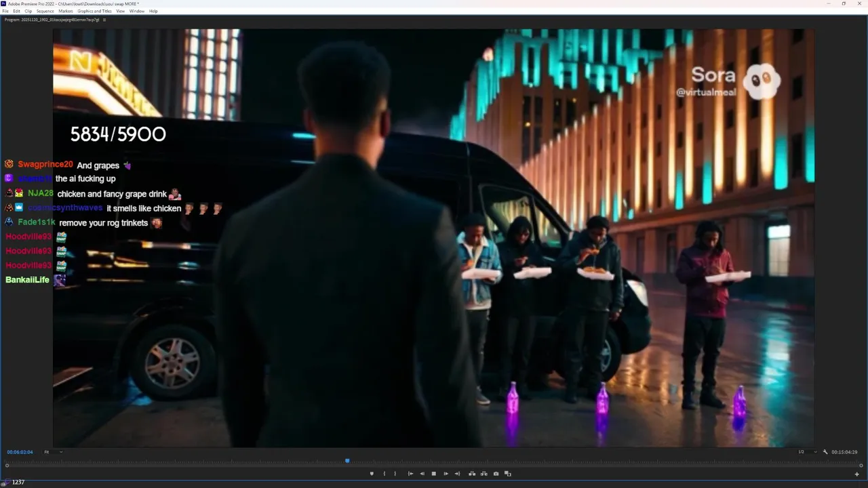The image size is (868, 488).
Task: Open the Window menu
Action: (136, 11)
